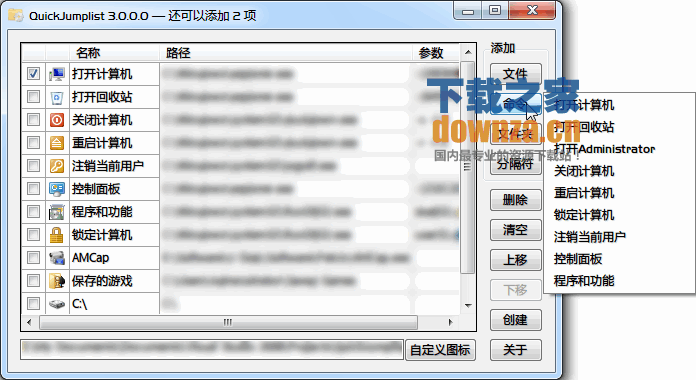Click the QuickJumplist title bar app icon
696x380 pixels.
click(16, 16)
